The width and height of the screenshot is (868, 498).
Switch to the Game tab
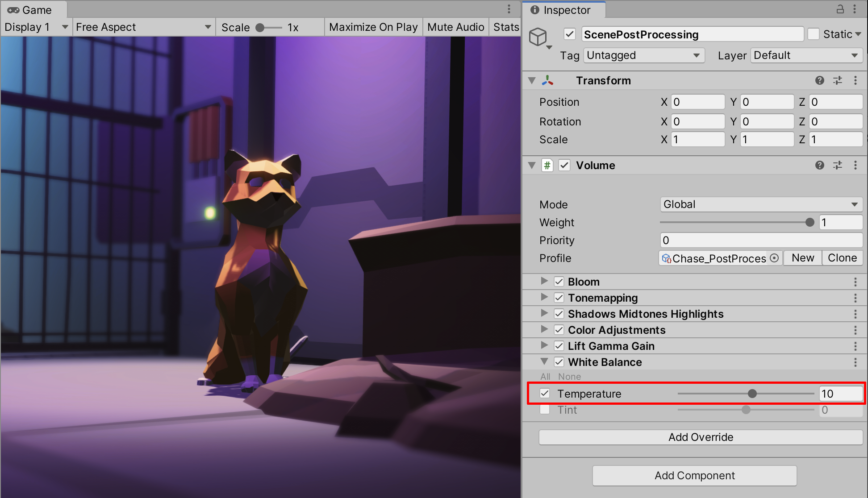(30, 10)
